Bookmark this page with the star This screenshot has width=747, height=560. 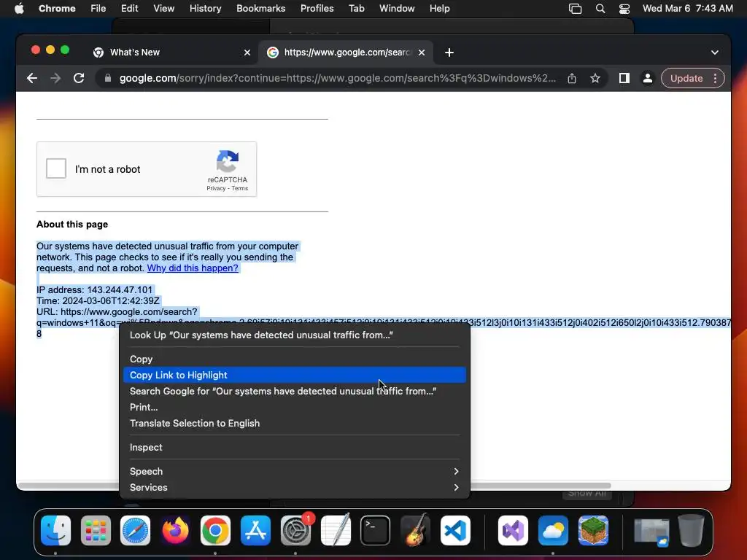pos(595,78)
